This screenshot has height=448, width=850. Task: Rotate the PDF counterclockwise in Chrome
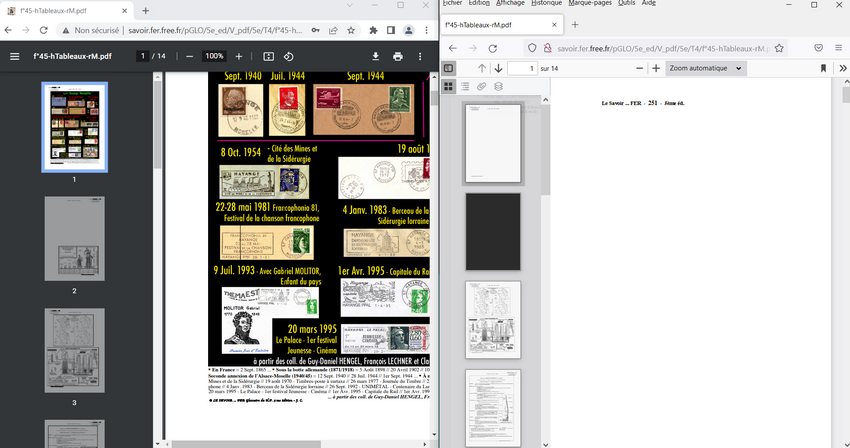tap(288, 56)
